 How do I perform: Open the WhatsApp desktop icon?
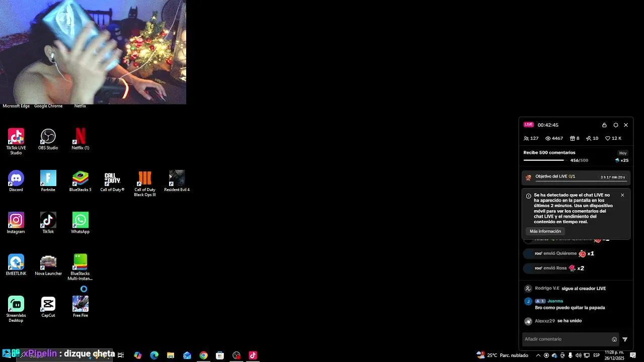coord(80,223)
